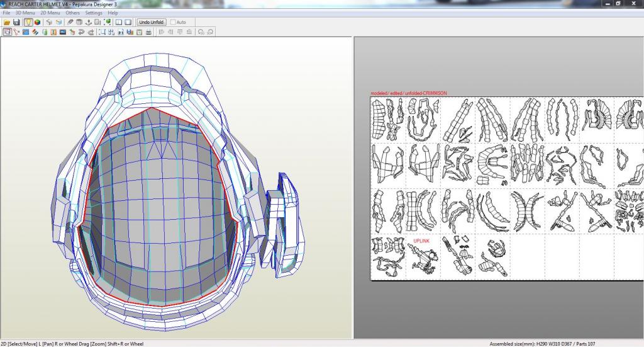The height and width of the screenshot is (347, 644).
Task: Click the dashed selection rectangle icon
Action: pos(102,32)
